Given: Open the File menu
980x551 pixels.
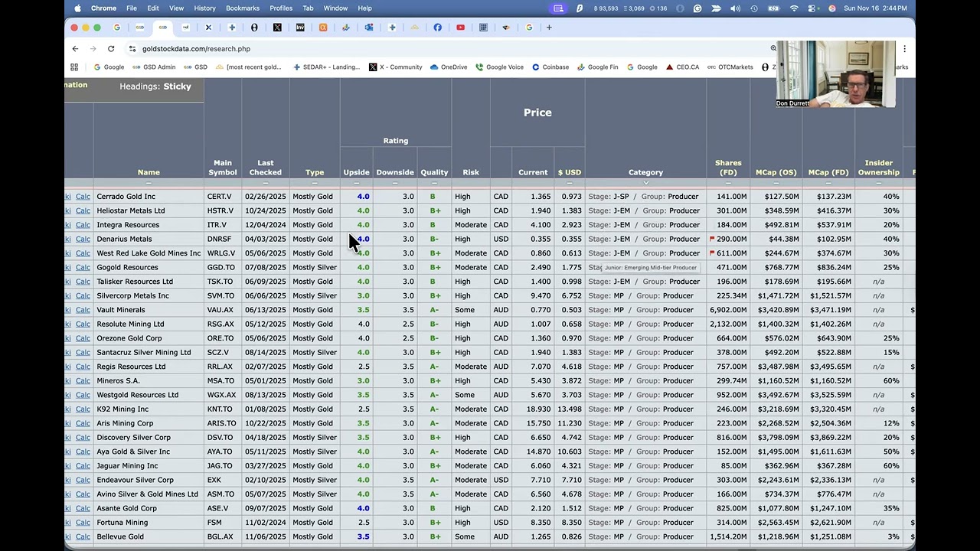Looking at the screenshot, I should click(x=132, y=8).
